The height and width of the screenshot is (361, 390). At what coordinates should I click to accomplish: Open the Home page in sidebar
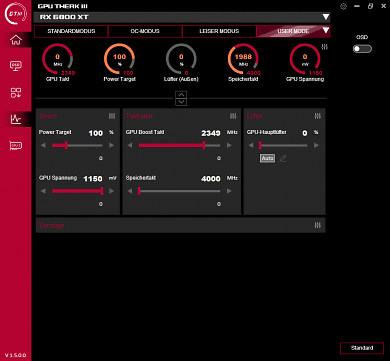pyautogui.click(x=16, y=40)
